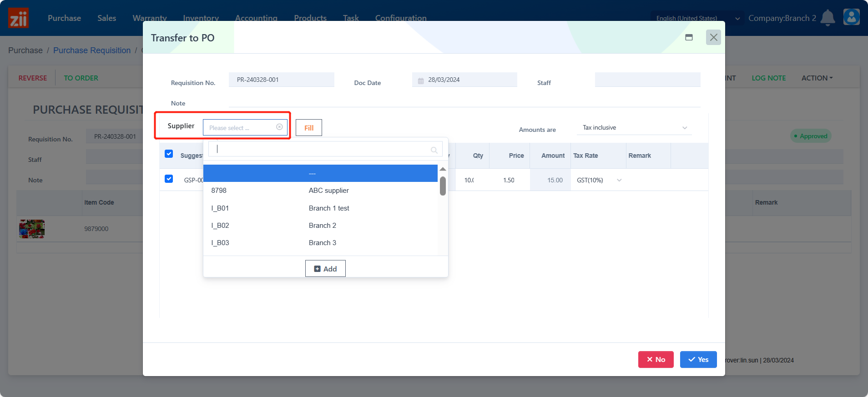Viewport: 868px width, 397px height.
Task: Click the calendar icon in Doc Date
Action: tap(421, 80)
